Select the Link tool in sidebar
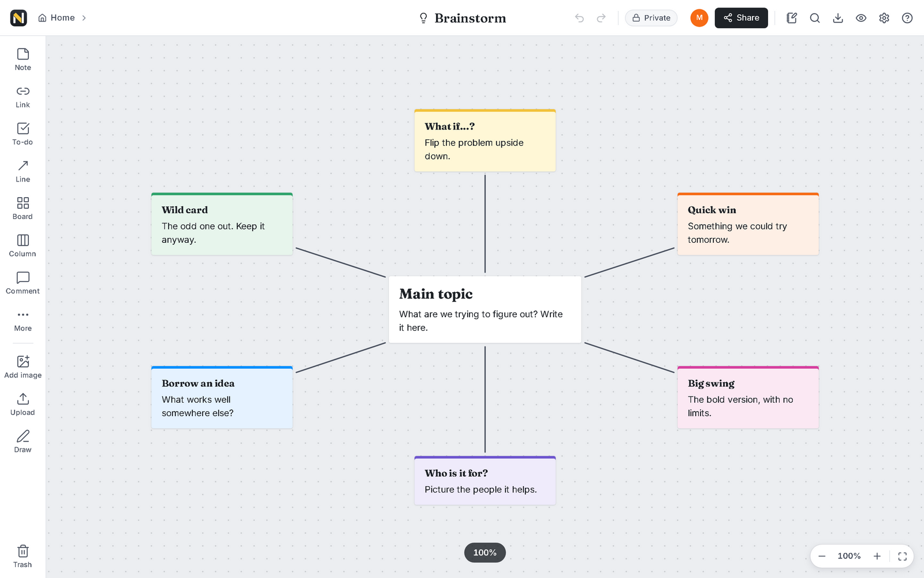Screen dimensions: 924x578 pyautogui.click(x=23, y=97)
